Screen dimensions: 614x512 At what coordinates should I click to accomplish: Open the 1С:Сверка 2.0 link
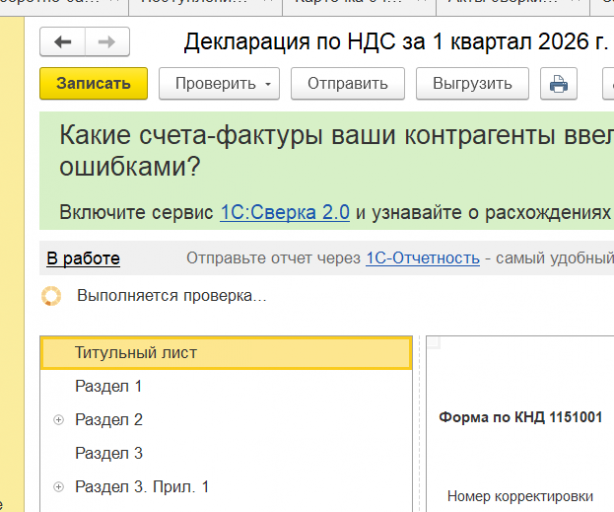pos(285,213)
